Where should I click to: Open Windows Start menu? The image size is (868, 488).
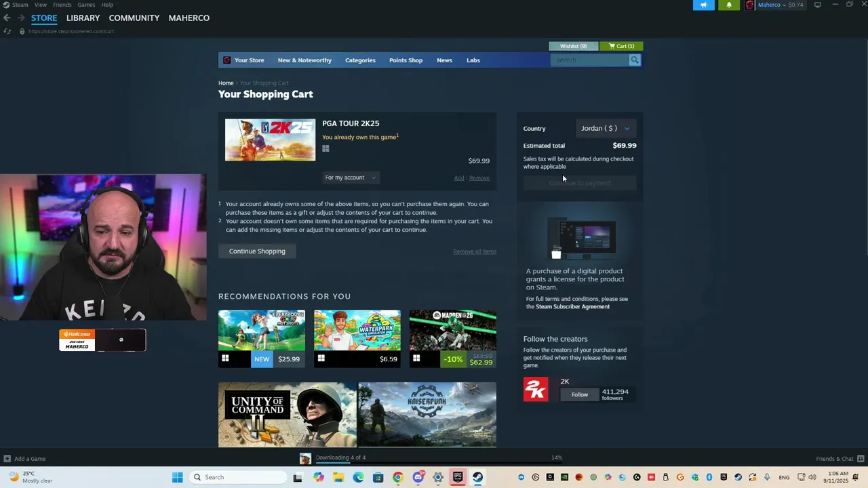pyautogui.click(x=177, y=477)
